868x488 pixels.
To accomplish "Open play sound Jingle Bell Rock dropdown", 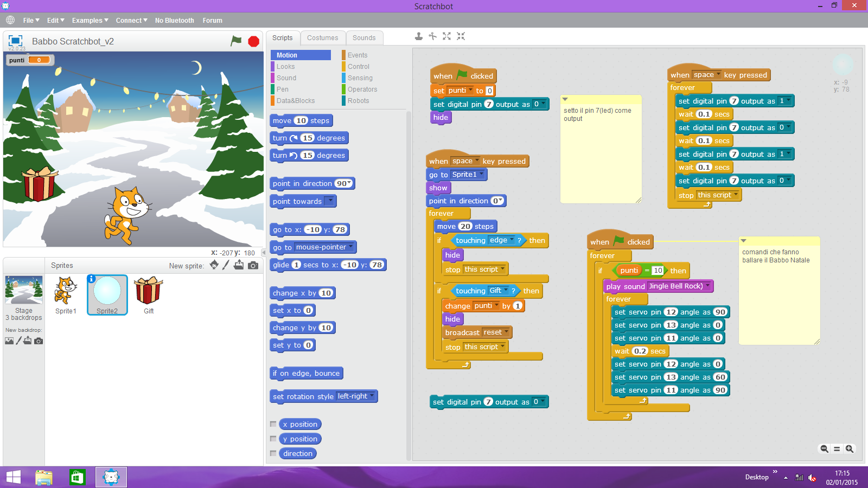I will 707,286.
